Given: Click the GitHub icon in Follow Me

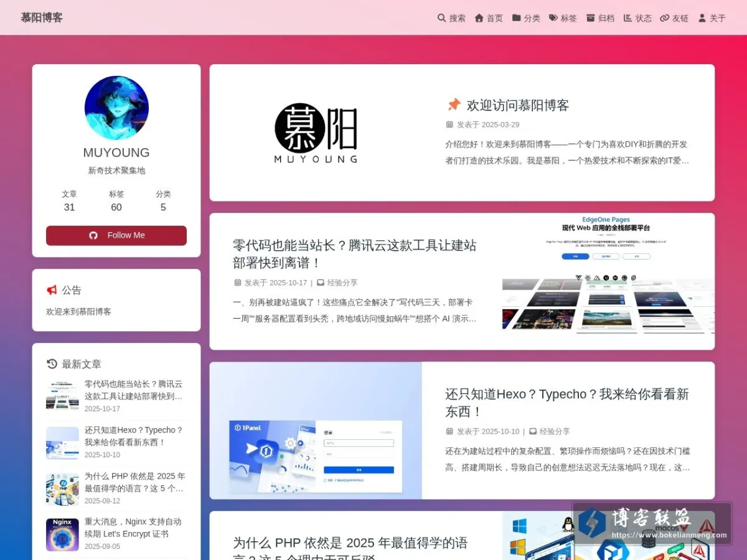Looking at the screenshot, I should coord(93,235).
